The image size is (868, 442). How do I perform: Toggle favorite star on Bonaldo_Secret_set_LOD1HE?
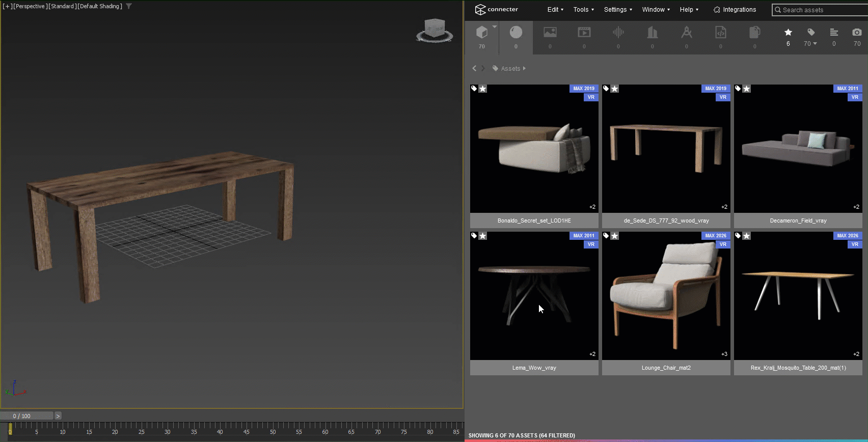483,89
